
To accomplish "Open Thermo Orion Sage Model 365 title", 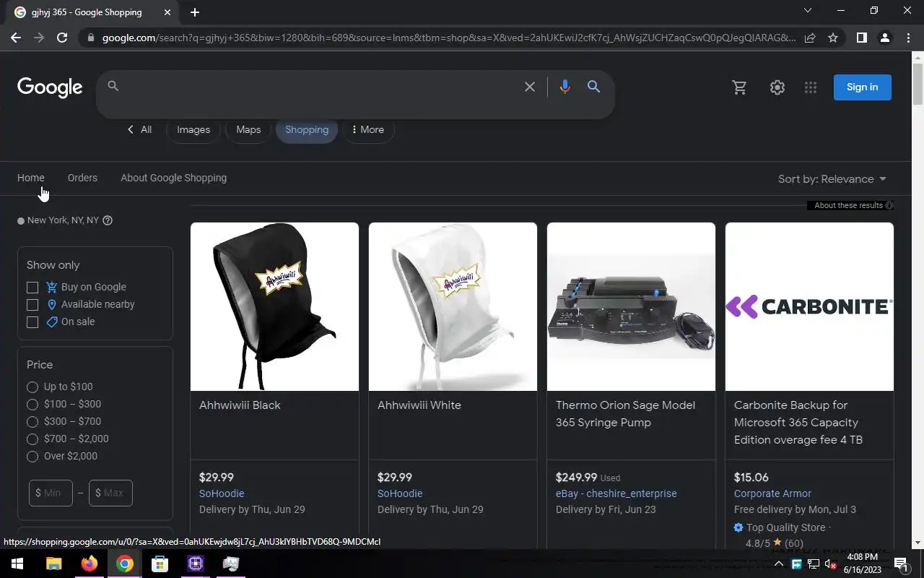I will [x=626, y=414].
